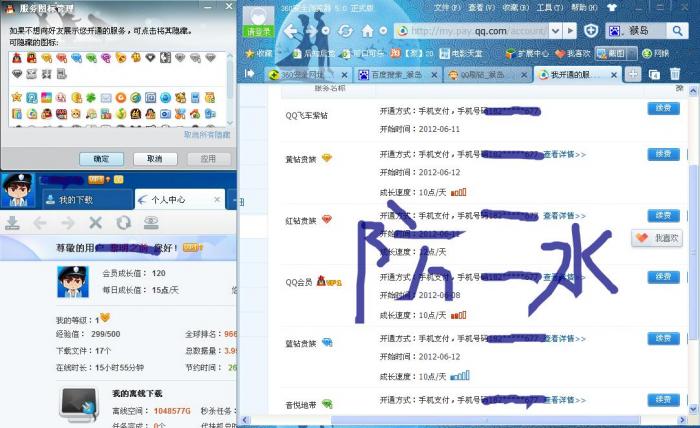Image resolution: width=700 pixels, height=428 pixels.
Task: Toggle the sidebar arrow left of tabs
Action: 250,74
